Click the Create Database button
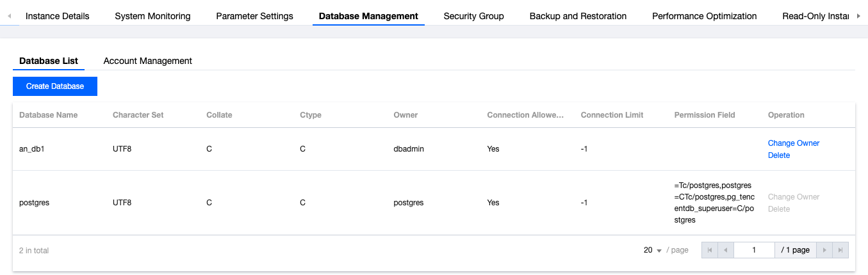 point(55,86)
